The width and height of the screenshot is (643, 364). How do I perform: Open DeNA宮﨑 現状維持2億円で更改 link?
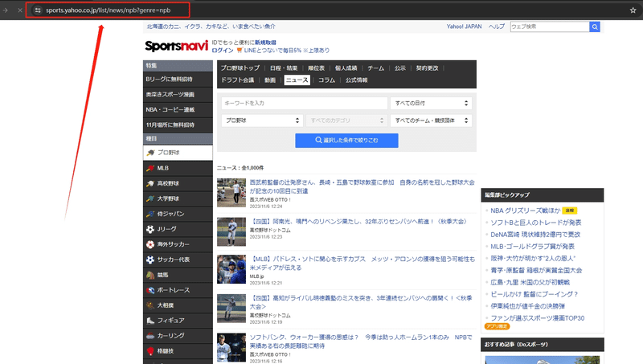click(x=535, y=235)
